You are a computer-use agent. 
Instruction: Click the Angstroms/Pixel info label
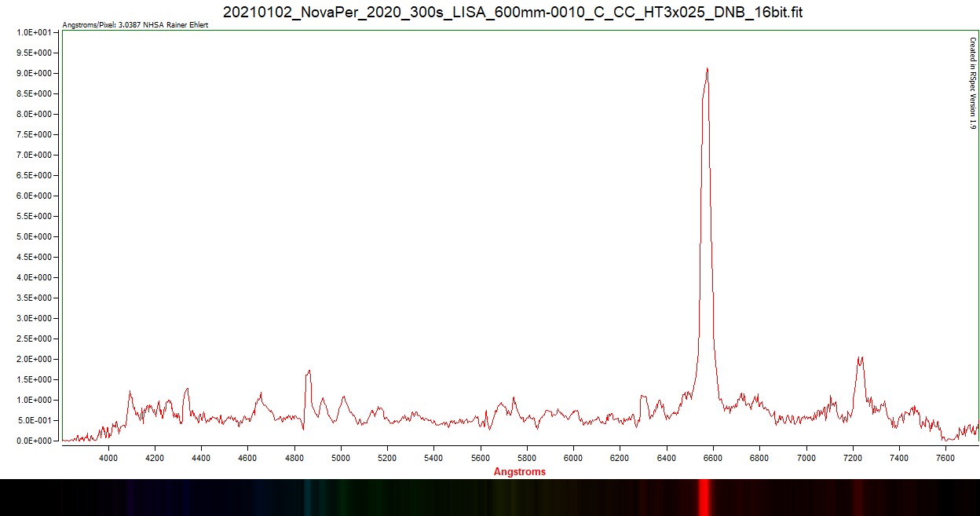[x=135, y=25]
